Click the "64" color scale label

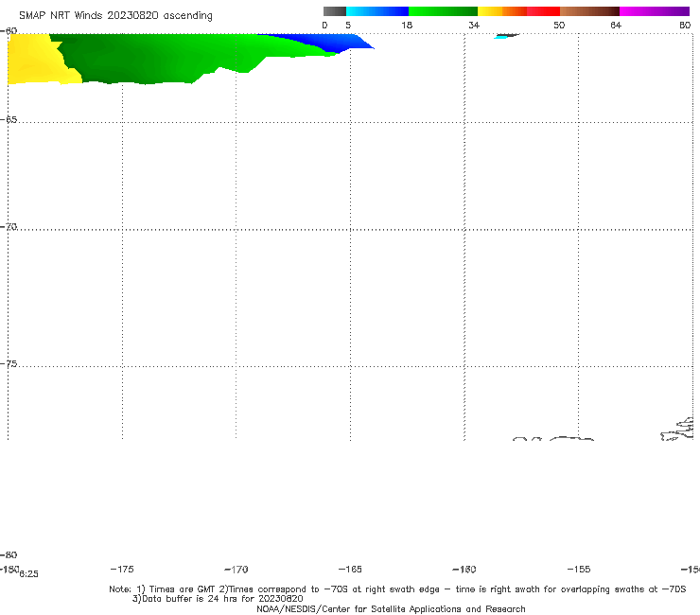click(616, 25)
